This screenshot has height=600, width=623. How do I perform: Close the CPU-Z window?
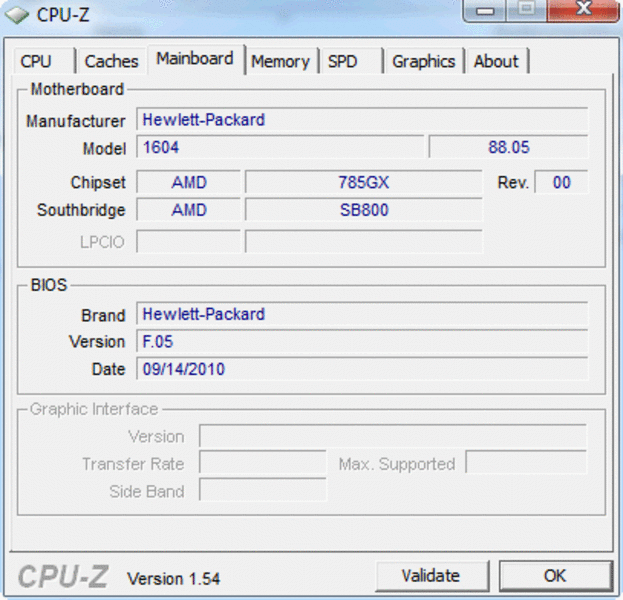click(583, 10)
